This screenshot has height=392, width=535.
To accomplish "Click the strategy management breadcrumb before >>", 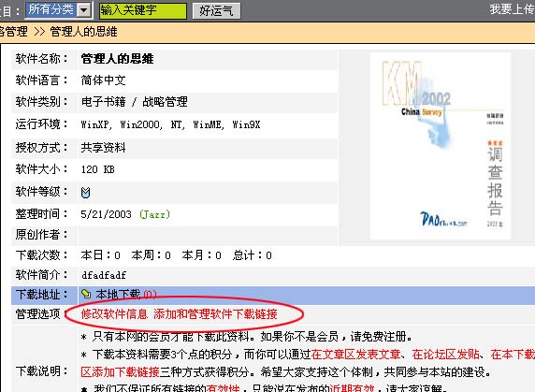I will tap(14, 32).
